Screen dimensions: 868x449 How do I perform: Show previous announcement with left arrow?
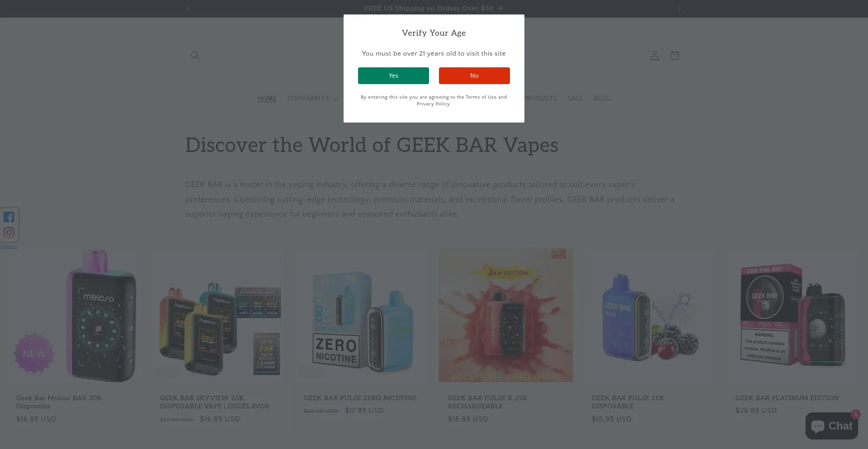coord(189,9)
